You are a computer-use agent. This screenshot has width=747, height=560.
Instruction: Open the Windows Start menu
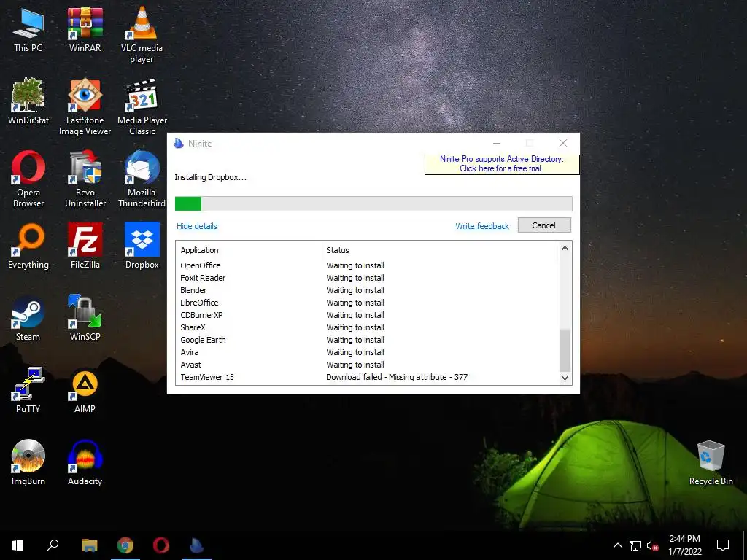[x=18, y=545]
